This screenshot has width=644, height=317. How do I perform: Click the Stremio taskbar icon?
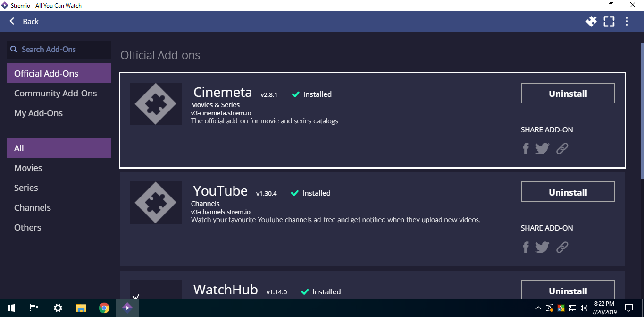coord(127,308)
